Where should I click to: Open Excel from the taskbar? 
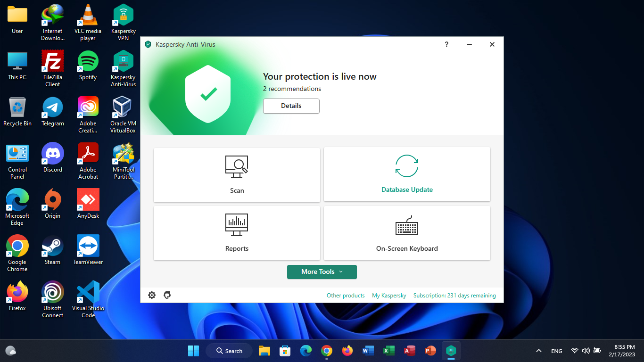click(x=389, y=351)
